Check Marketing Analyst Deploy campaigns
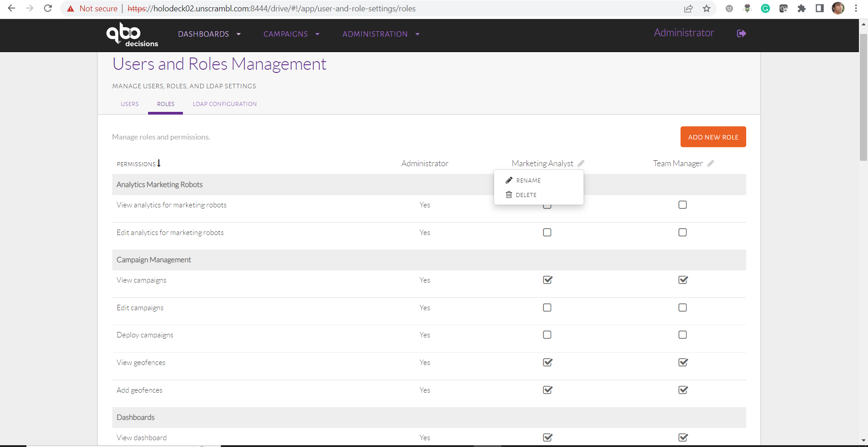Viewport: 868px width, 447px height. [x=547, y=335]
